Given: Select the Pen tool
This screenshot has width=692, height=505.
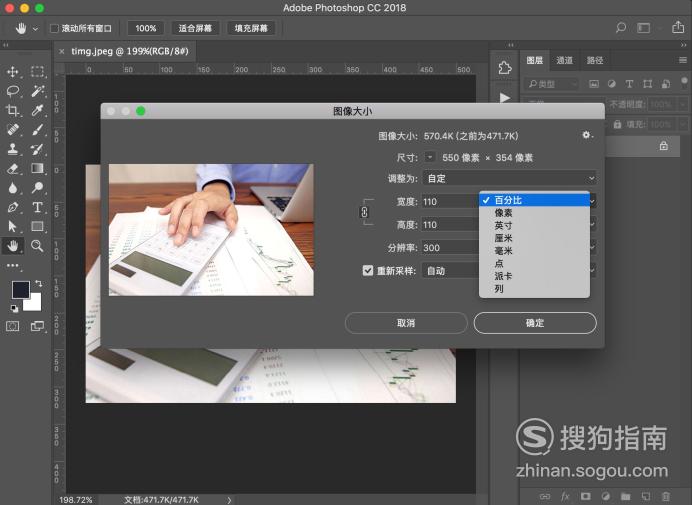Looking at the screenshot, I should [x=13, y=207].
